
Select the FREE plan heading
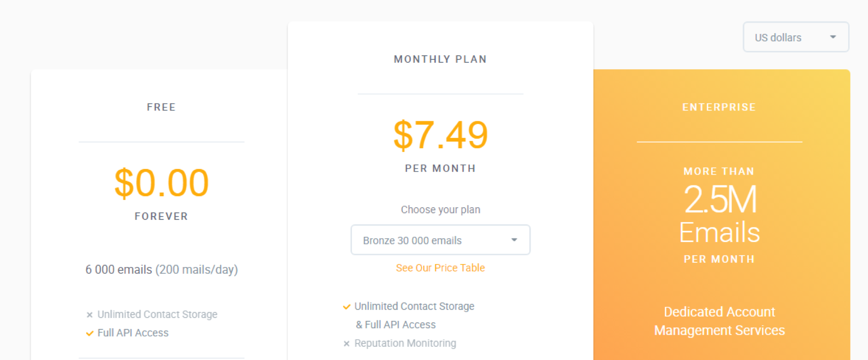(x=161, y=107)
